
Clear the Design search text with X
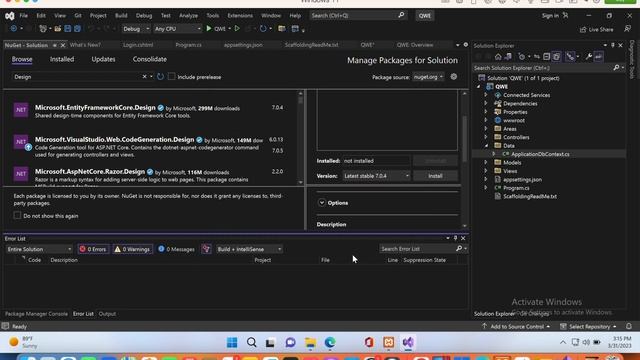(144, 77)
